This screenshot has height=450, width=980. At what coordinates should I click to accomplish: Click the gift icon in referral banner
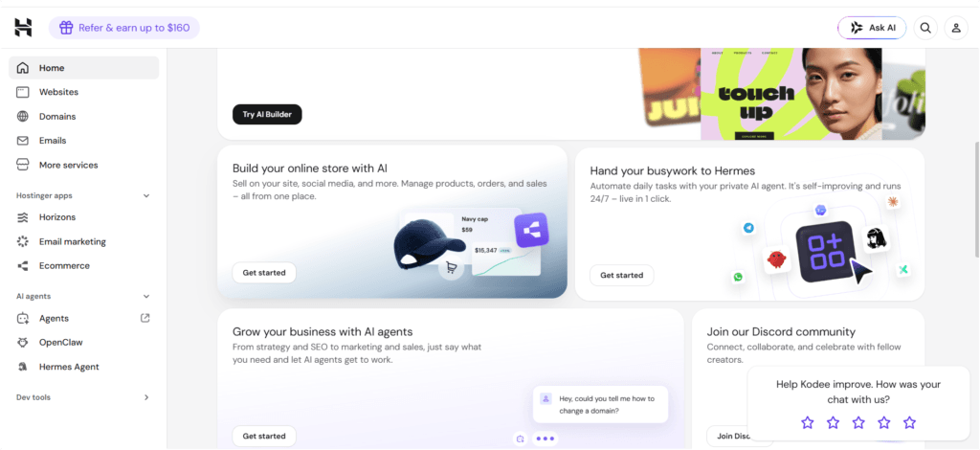(66, 28)
